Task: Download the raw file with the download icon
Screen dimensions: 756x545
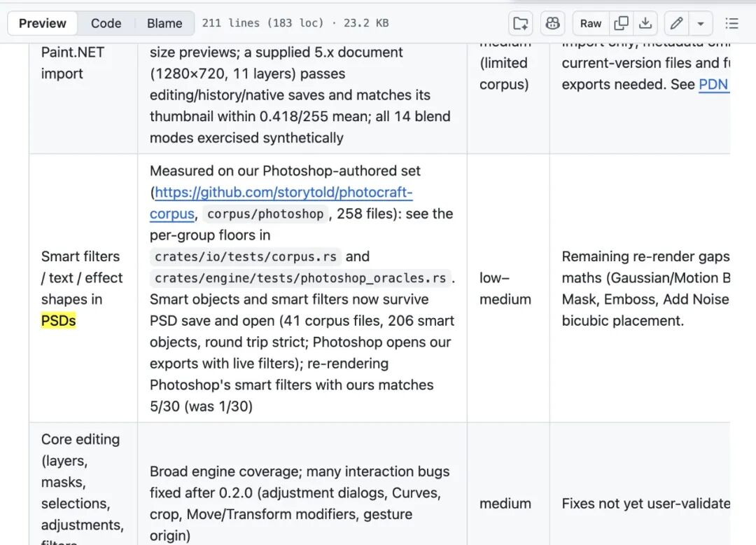Action: (x=645, y=23)
